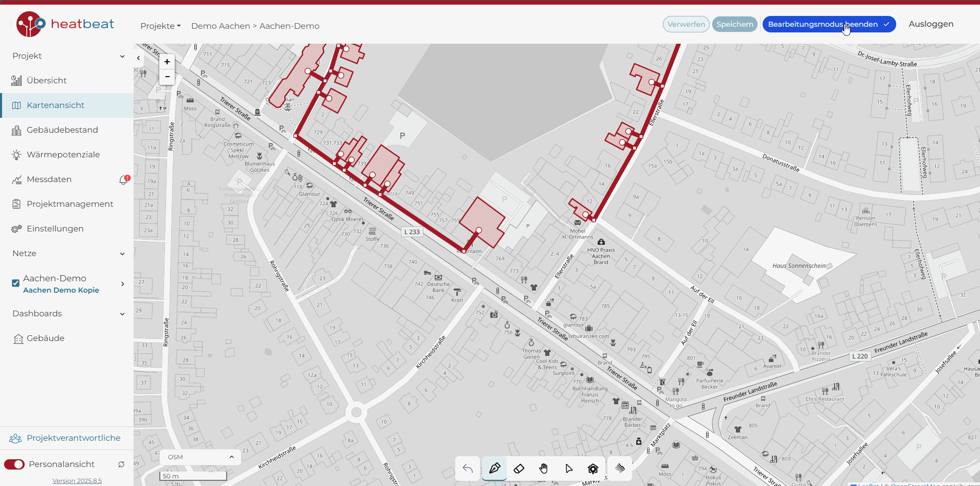Image resolution: width=980 pixels, height=486 pixels.
Task: Click the Version 2025.8.5 link
Action: pos(77,481)
